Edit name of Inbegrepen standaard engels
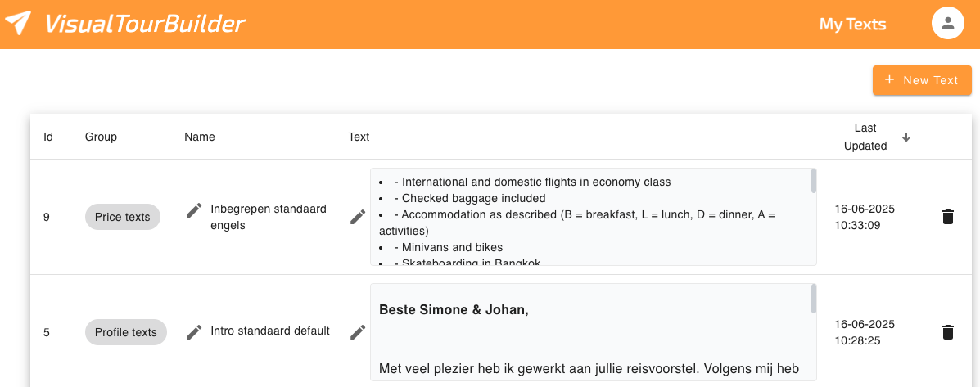Screen dimensions: 980x387 pyautogui.click(x=194, y=210)
